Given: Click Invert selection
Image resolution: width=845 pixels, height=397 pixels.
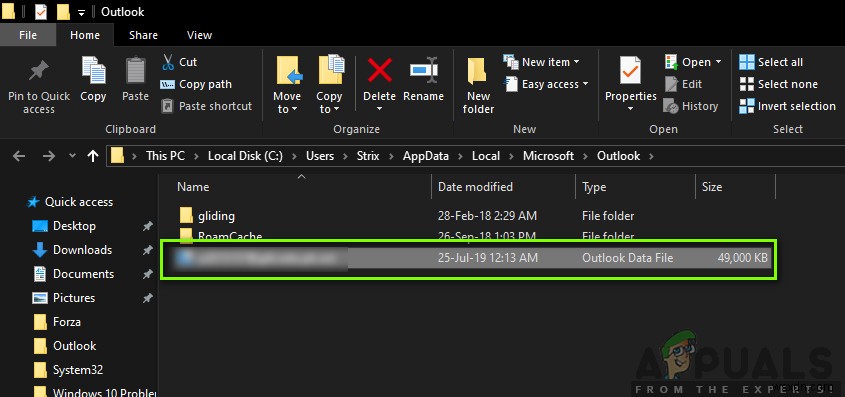Looking at the screenshot, I should coord(787,106).
